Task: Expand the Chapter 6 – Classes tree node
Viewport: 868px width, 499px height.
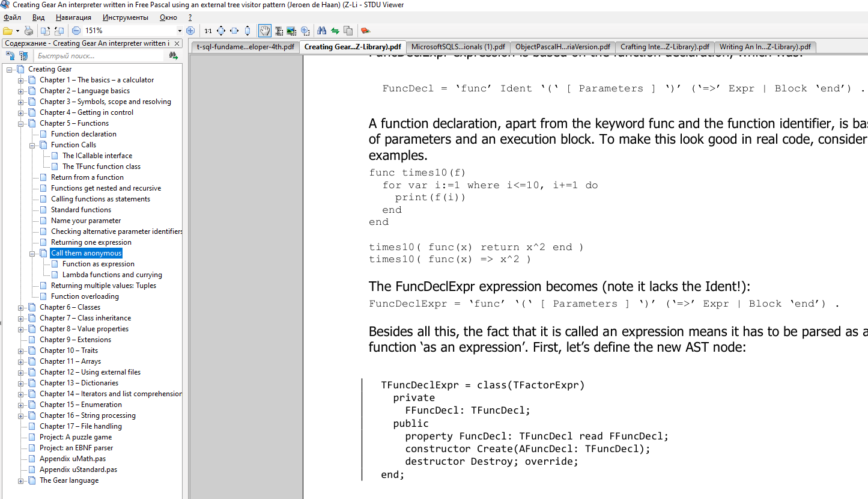Action: click(21, 307)
